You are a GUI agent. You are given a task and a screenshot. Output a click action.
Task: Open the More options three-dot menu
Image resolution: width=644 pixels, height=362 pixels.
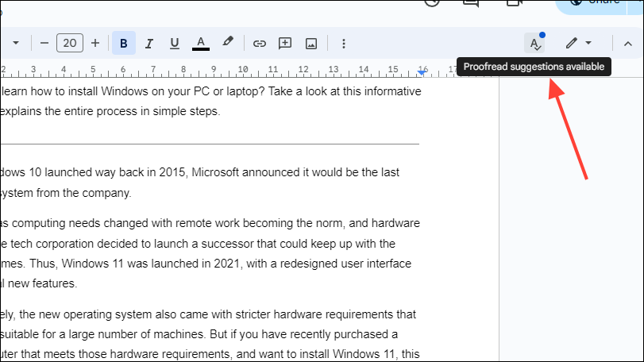click(x=344, y=43)
